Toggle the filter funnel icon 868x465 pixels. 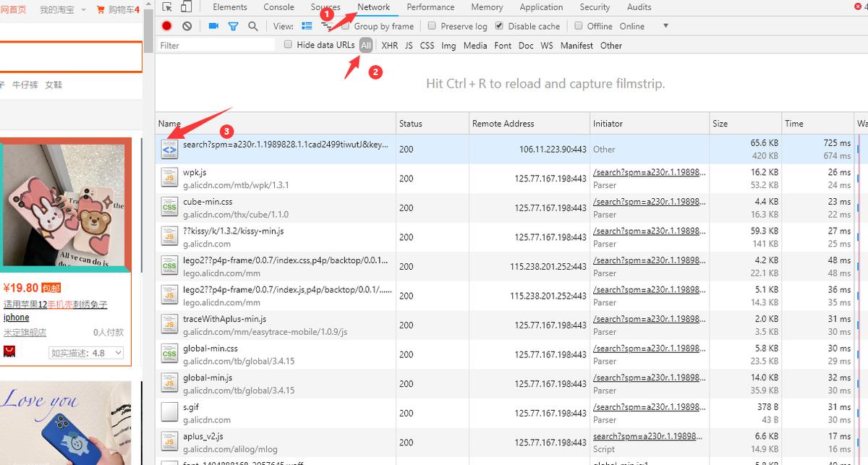[233, 26]
